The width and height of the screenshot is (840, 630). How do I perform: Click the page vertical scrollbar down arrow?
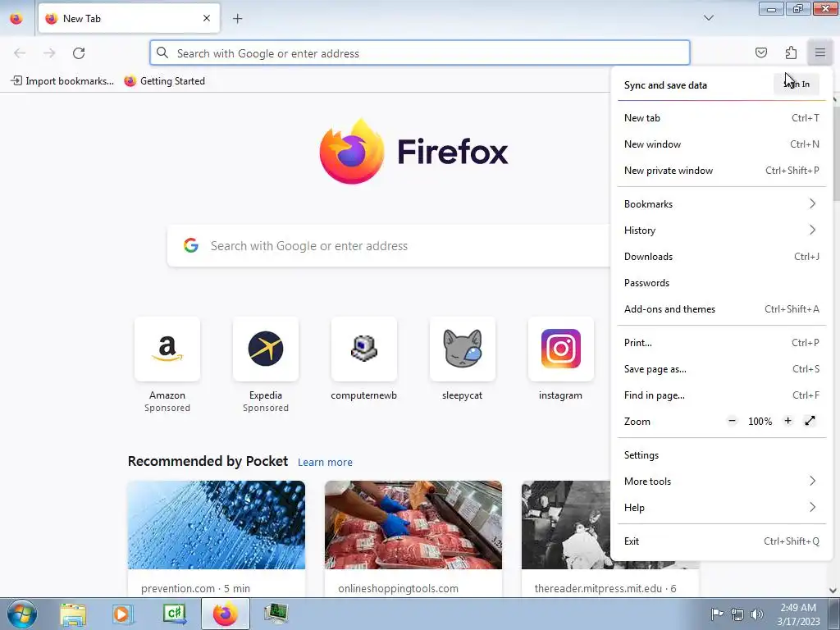coord(833,591)
